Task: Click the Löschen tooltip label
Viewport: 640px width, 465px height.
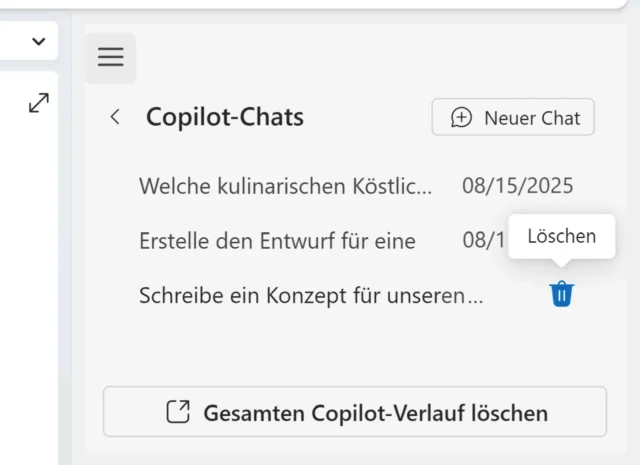Action: point(561,236)
